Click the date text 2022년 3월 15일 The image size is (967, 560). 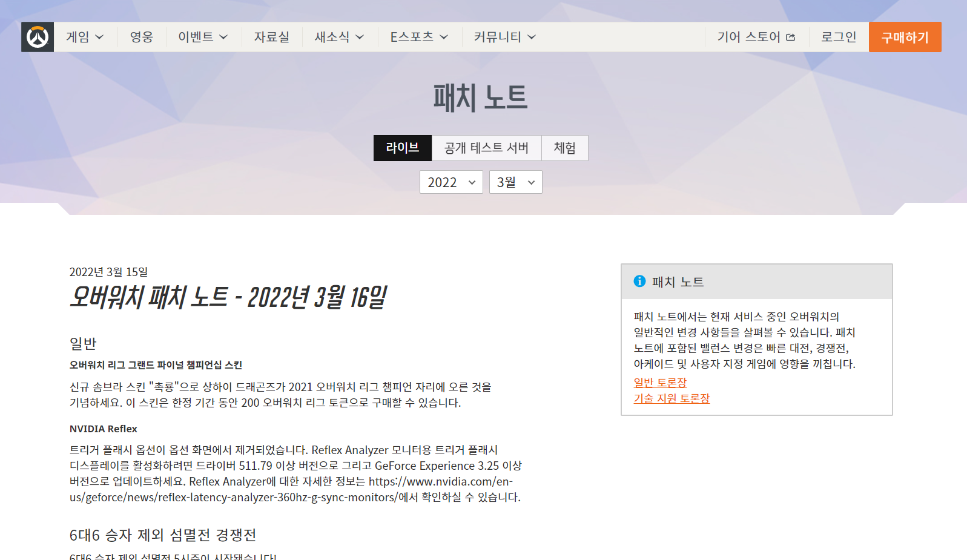(108, 272)
